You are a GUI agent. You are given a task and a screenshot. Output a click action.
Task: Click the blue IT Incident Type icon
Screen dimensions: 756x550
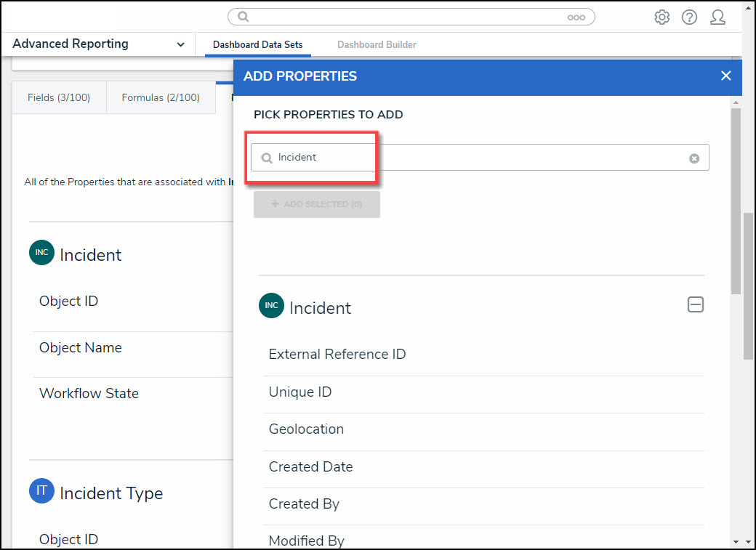tap(41, 492)
